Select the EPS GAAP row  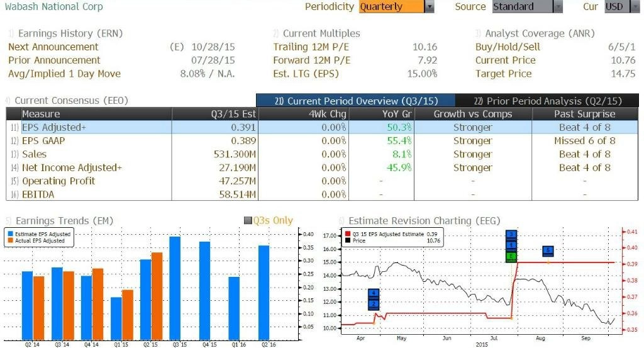[x=322, y=141]
